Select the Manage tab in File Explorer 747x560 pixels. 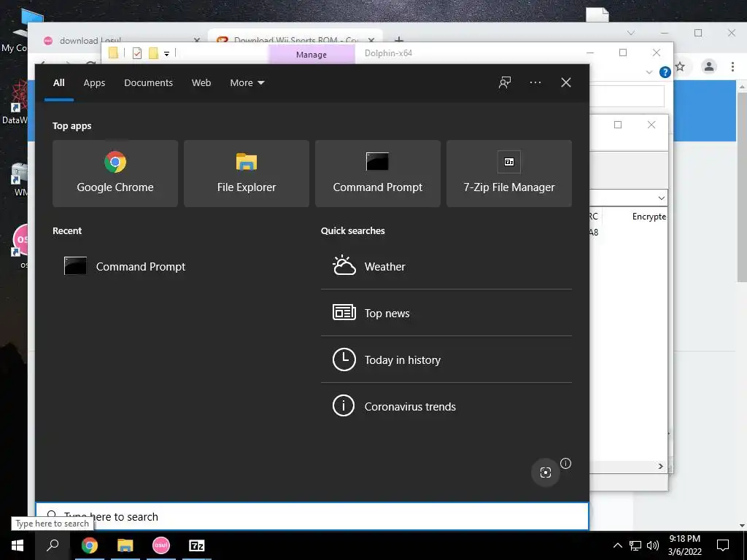tap(311, 54)
